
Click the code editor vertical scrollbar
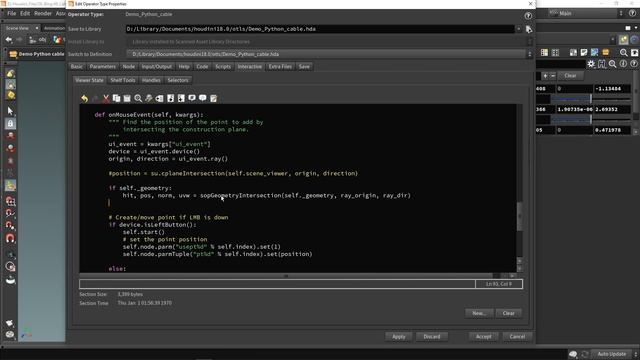tap(520, 216)
